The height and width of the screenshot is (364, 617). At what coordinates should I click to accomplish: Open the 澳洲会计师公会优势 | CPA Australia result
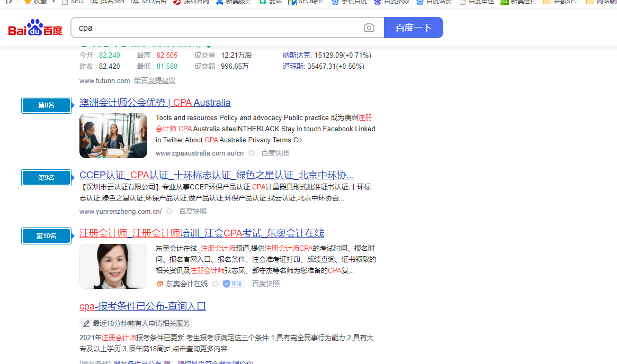155,103
